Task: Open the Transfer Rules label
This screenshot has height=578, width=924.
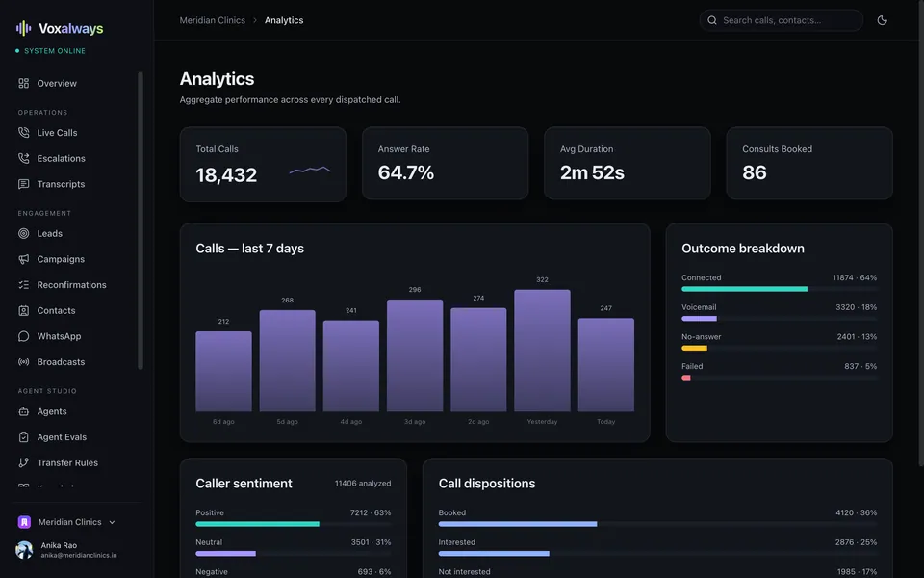Action: [x=67, y=463]
